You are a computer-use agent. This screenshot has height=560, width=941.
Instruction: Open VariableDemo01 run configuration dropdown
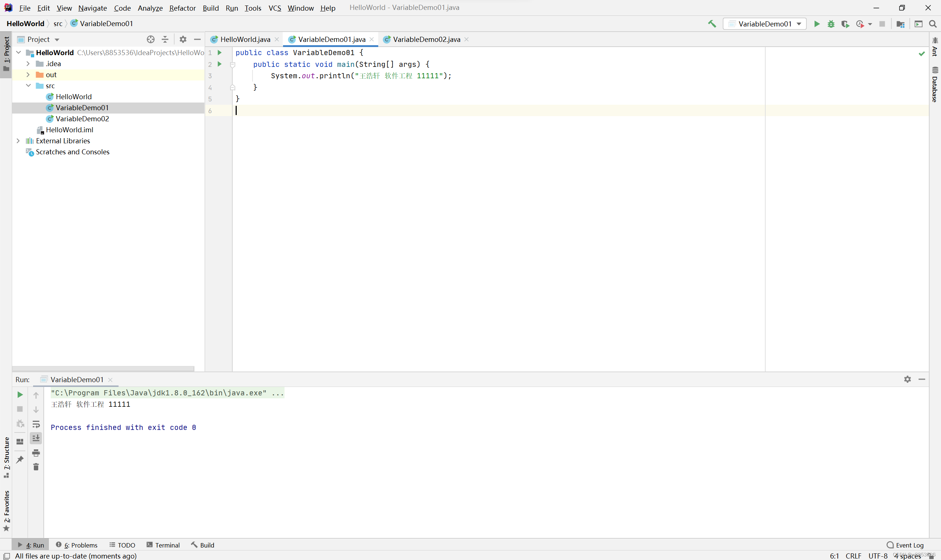pos(764,24)
